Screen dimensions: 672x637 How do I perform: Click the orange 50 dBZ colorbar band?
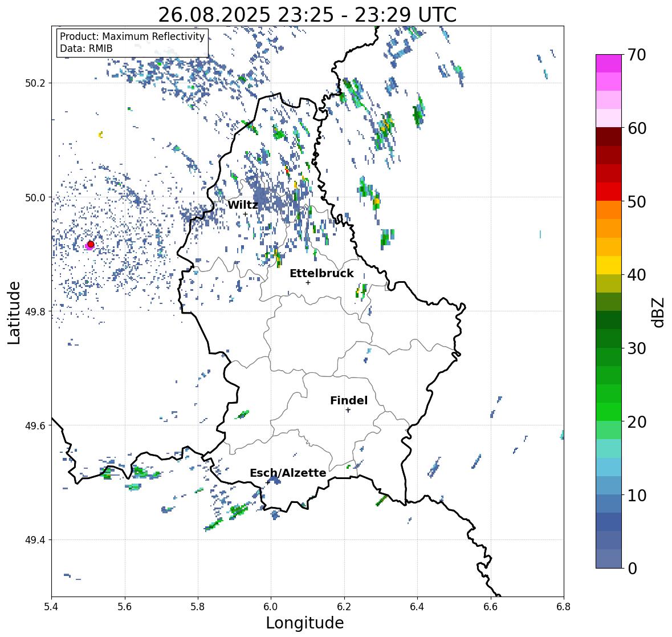609,210
